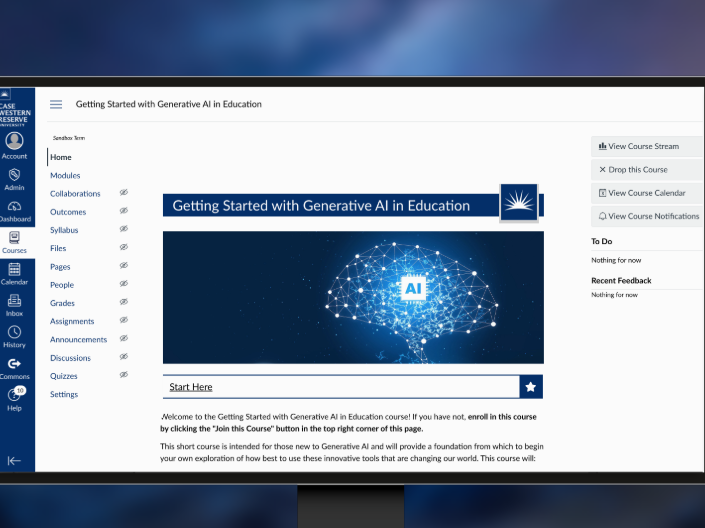The image size is (705, 528).
Task: Open the Courses global nav icon
Action: [x=14, y=237]
